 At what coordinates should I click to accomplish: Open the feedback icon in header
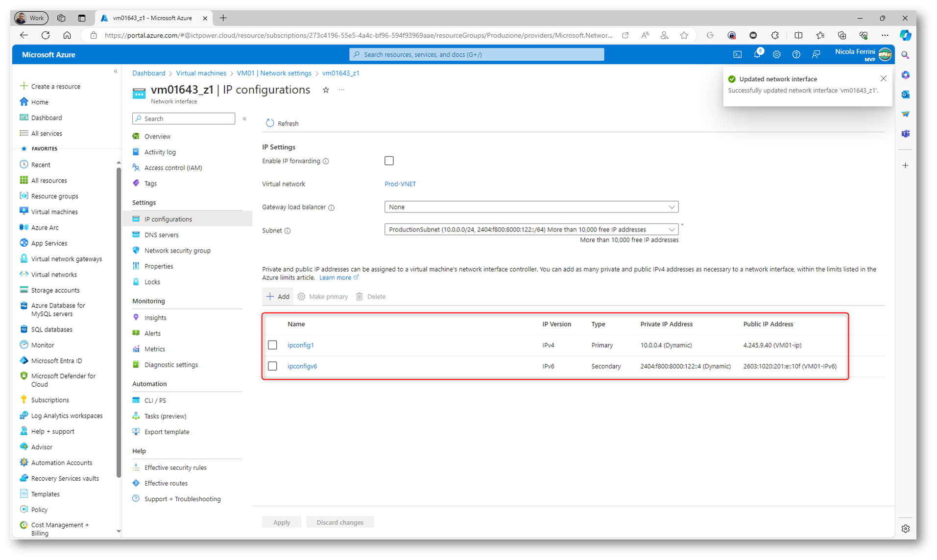click(816, 55)
